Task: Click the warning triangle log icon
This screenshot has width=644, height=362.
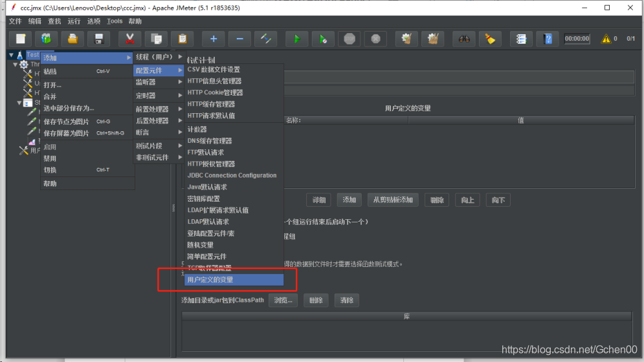Action: 606,39
